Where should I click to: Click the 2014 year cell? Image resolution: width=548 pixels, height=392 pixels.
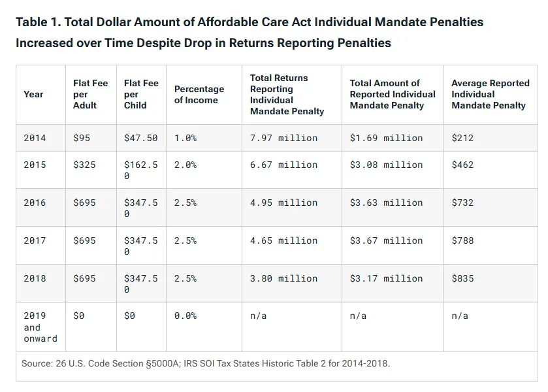tap(35, 138)
